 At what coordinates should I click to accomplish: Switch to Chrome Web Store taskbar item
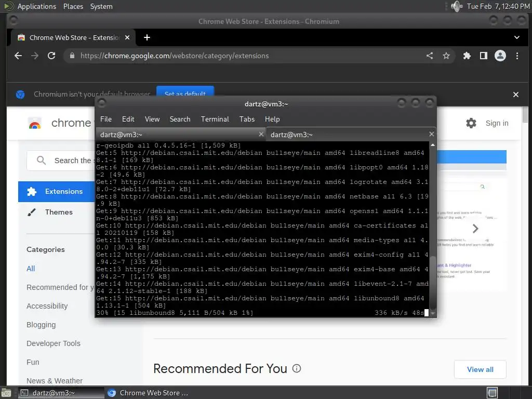pos(148,393)
